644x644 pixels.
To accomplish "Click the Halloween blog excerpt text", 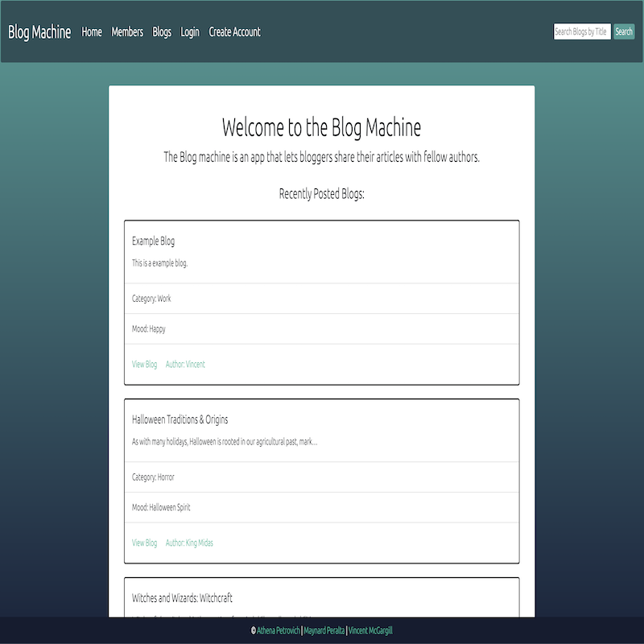I will tap(225, 442).
